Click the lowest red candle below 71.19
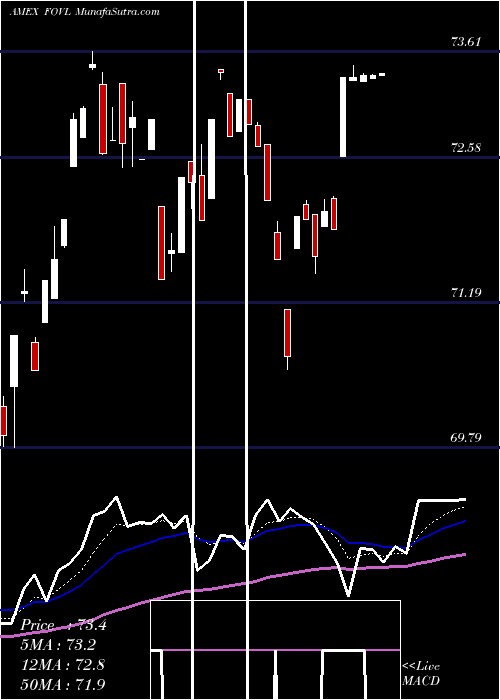The width and height of the screenshot is (500, 700). pyautogui.click(x=288, y=339)
